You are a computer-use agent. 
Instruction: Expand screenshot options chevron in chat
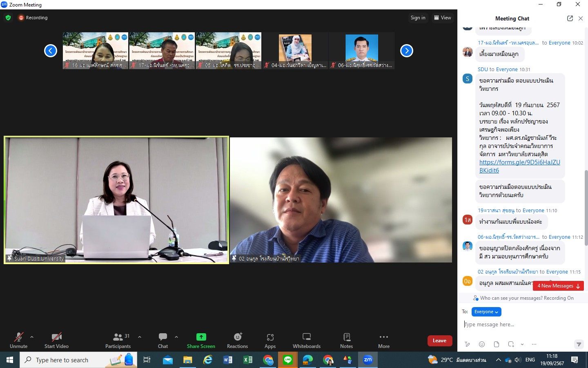coord(522,344)
